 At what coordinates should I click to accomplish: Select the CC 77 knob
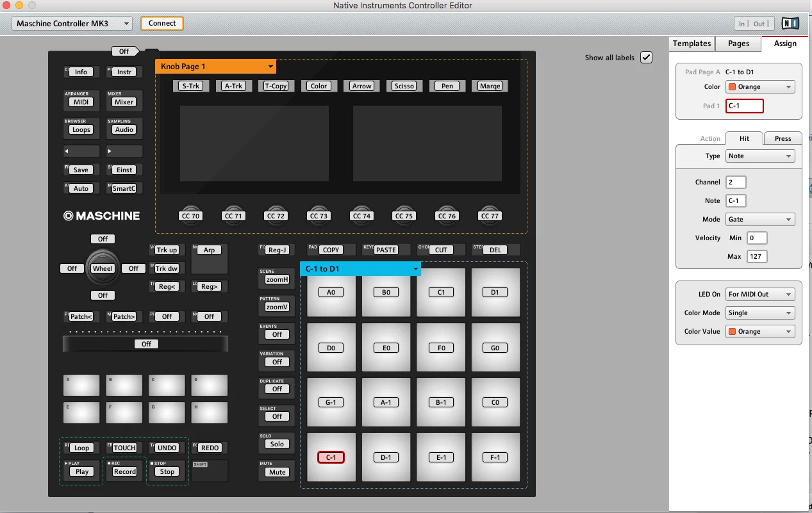coord(490,214)
